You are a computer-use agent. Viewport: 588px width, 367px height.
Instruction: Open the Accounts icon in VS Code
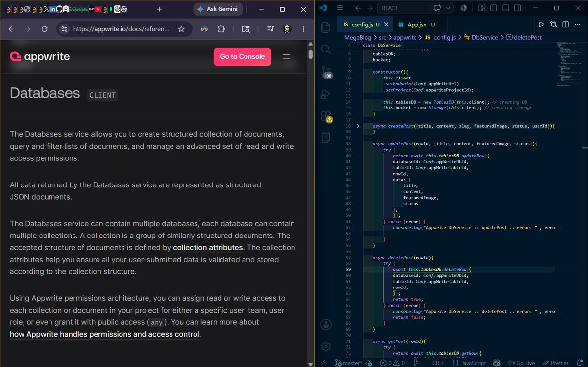[x=325, y=325]
